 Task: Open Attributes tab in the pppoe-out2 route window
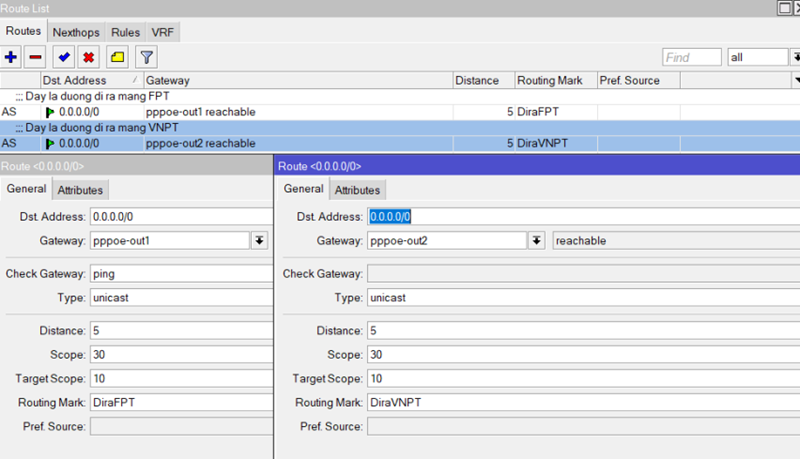coord(357,190)
